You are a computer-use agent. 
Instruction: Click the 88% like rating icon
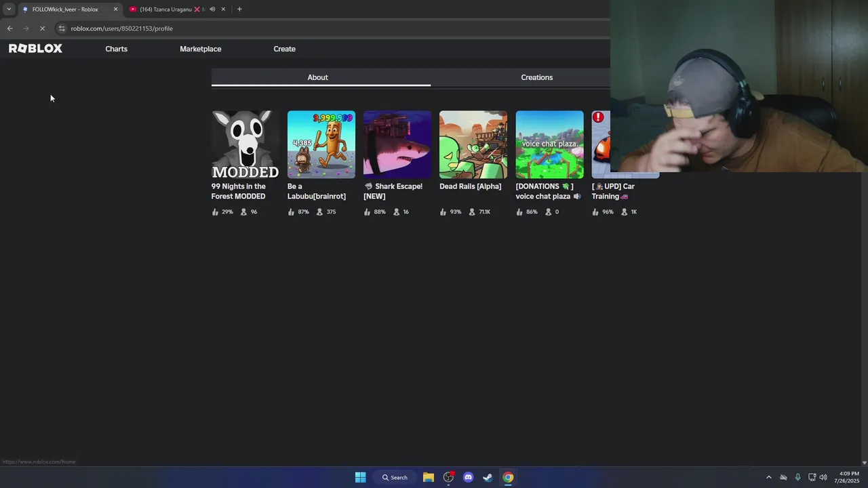pyautogui.click(x=367, y=212)
